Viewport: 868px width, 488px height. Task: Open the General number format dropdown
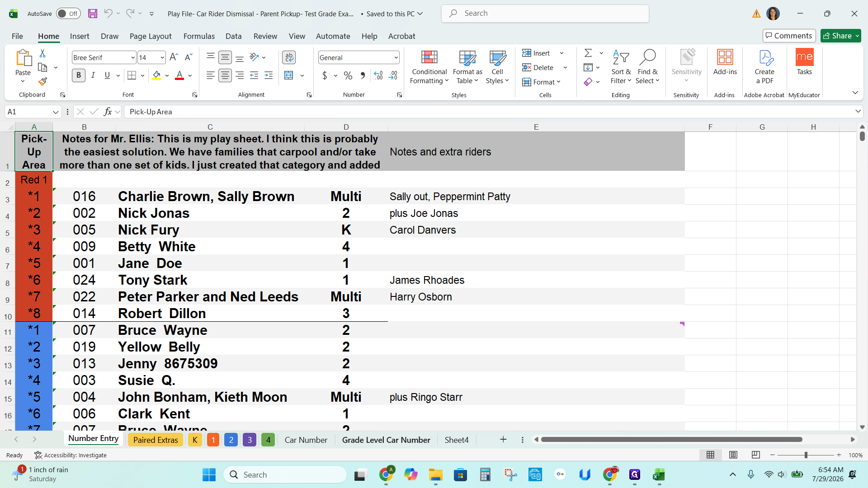coord(396,57)
